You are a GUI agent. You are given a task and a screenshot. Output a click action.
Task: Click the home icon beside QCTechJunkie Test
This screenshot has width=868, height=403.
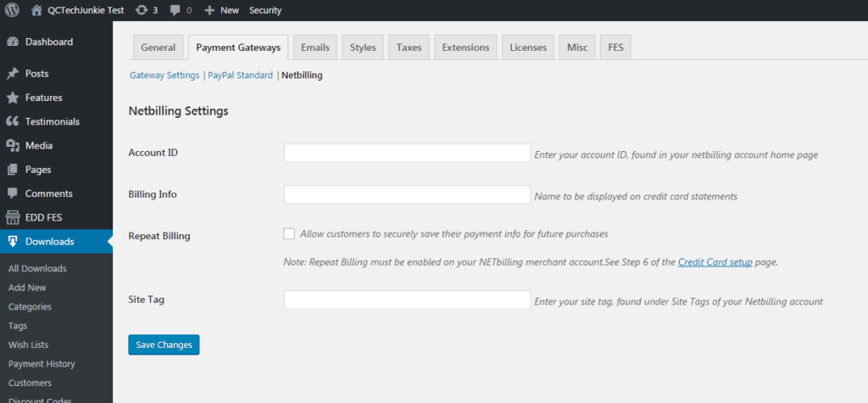(x=36, y=10)
